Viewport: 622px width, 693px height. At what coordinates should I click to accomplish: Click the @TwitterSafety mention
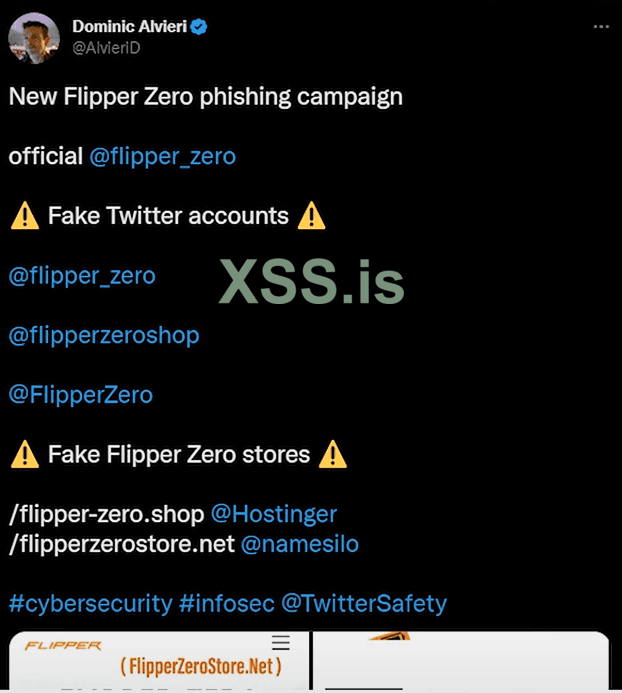tap(363, 604)
